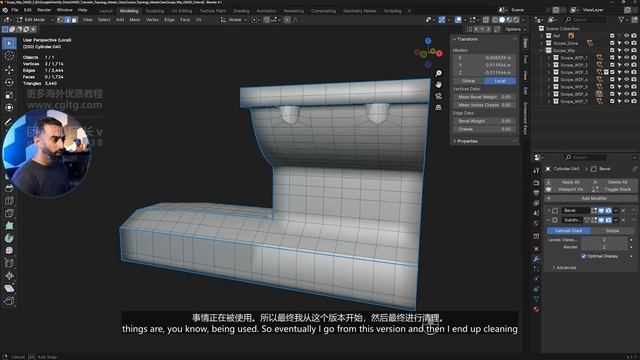
Task: Click the Add Modifier button
Action: [x=591, y=198]
